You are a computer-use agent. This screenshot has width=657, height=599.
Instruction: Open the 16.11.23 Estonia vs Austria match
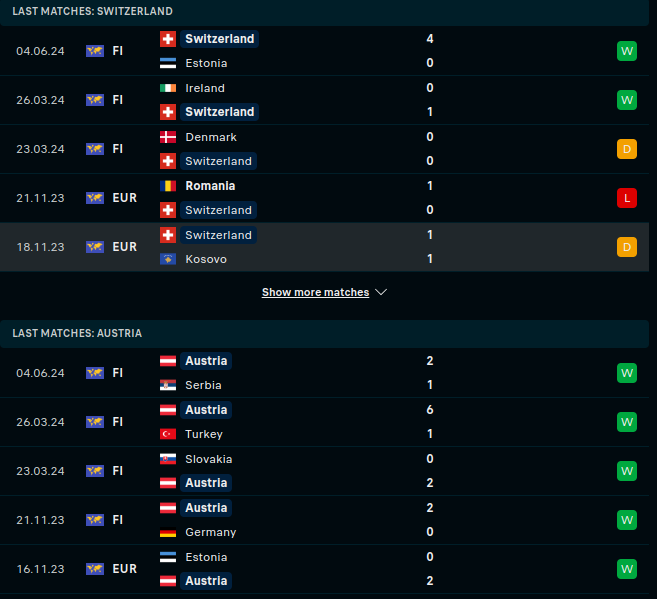(328, 569)
